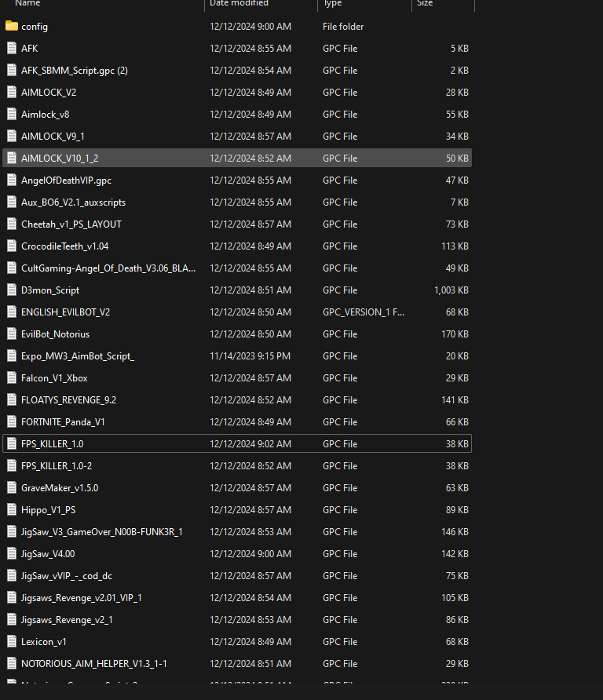Image resolution: width=603 pixels, height=700 pixels.
Task: Click the GraveMaker_v1.5.0 file icon
Action: tap(12, 488)
